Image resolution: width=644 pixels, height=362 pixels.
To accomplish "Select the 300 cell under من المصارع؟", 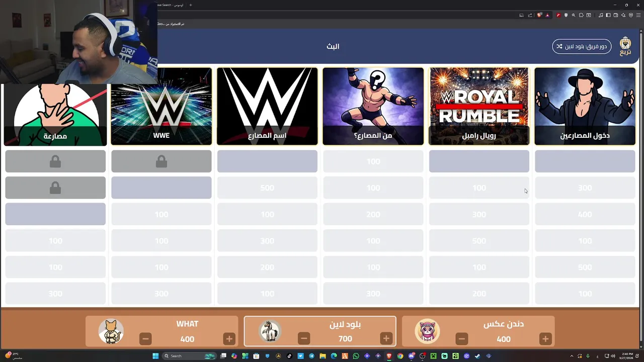I will click(x=373, y=294).
